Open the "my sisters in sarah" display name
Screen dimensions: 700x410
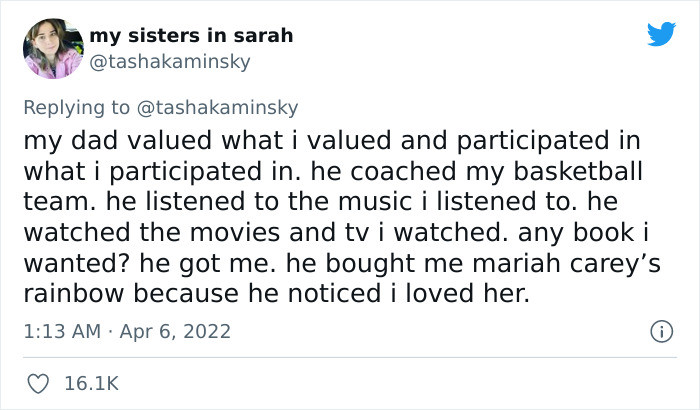(x=191, y=36)
